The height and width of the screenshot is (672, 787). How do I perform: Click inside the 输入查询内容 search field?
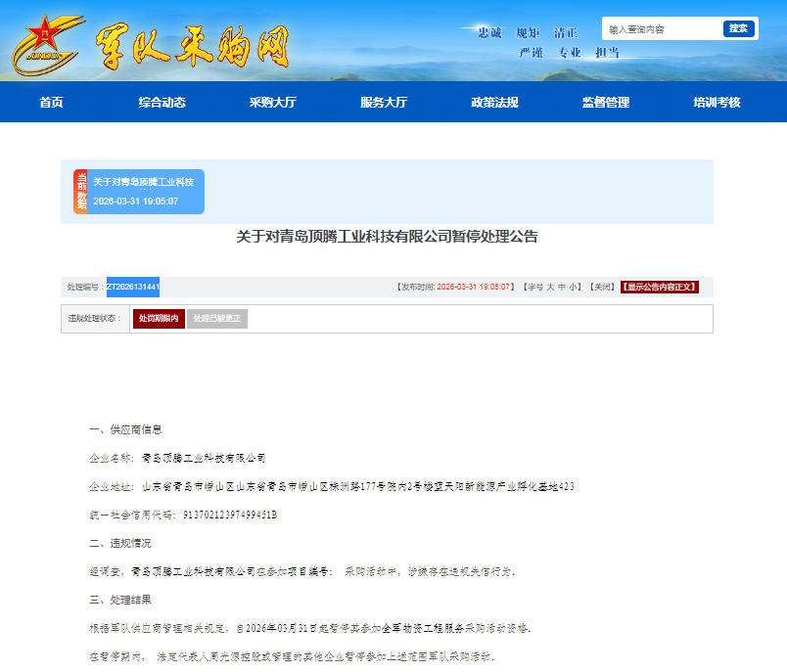pos(662,29)
